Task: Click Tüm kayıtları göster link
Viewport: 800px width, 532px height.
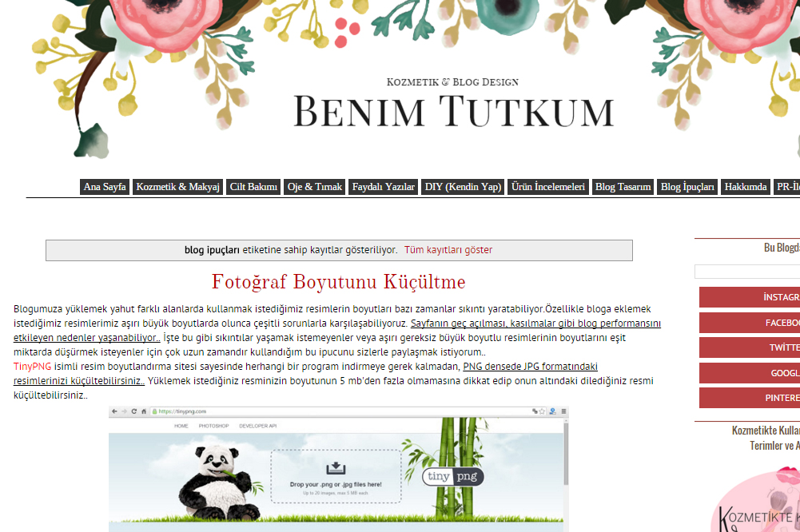Action: tap(448, 250)
